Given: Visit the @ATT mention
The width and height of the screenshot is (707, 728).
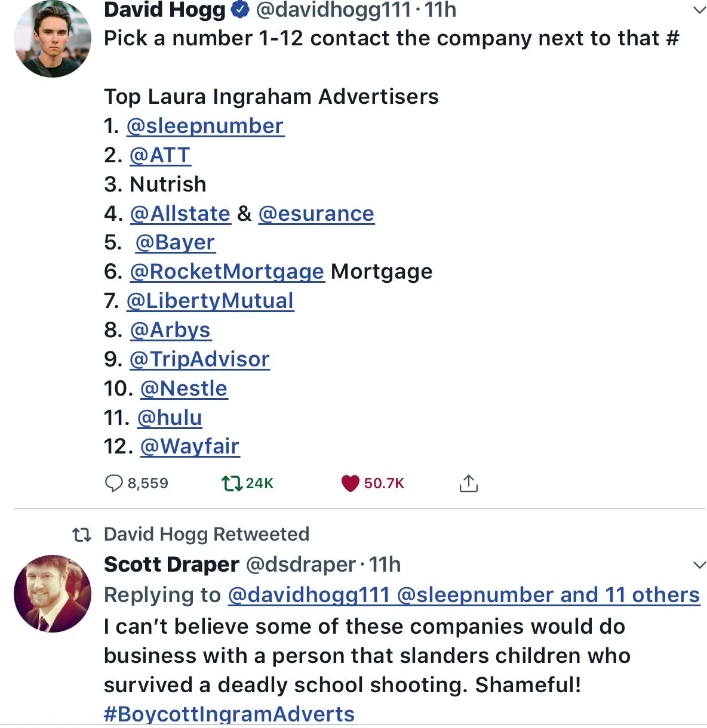Looking at the screenshot, I should (160, 155).
